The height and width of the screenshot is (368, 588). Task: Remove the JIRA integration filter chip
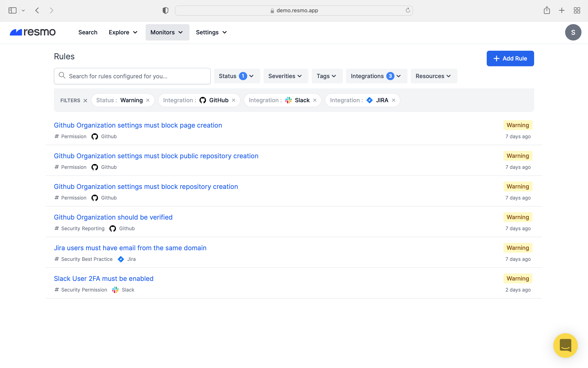click(x=394, y=100)
